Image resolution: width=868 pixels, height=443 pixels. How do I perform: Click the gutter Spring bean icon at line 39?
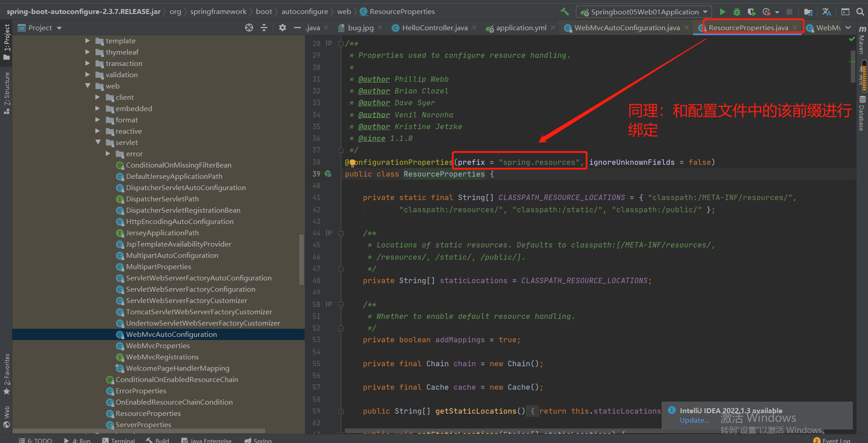coord(328,174)
